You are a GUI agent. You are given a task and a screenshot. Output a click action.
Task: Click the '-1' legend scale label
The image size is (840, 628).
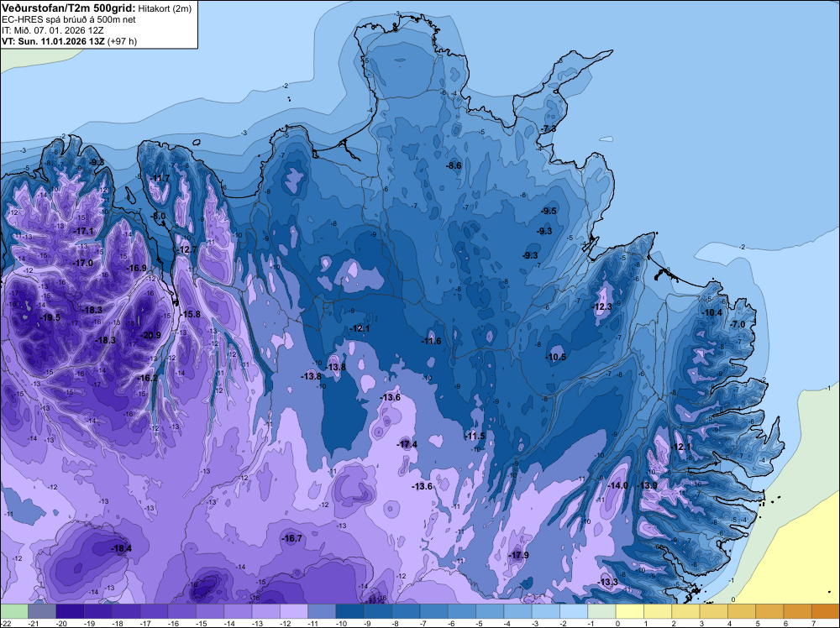(x=591, y=623)
